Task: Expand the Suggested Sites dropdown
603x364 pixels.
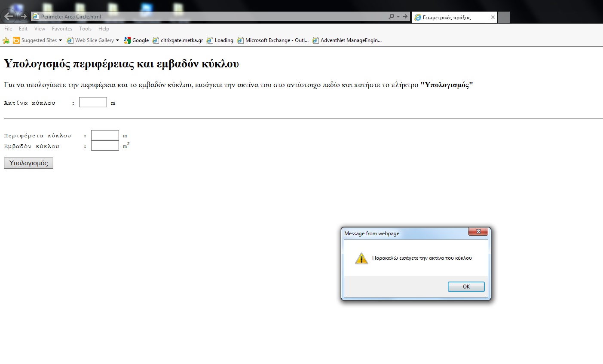Action: 60,40
